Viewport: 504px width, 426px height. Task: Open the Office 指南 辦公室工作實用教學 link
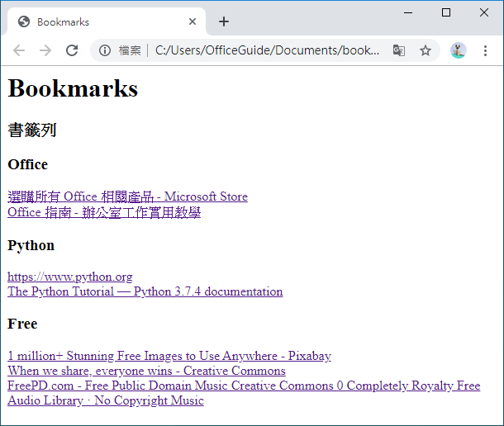click(104, 212)
